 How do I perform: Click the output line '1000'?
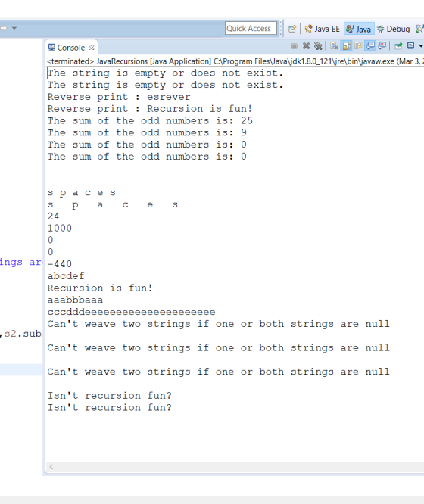pos(60,229)
